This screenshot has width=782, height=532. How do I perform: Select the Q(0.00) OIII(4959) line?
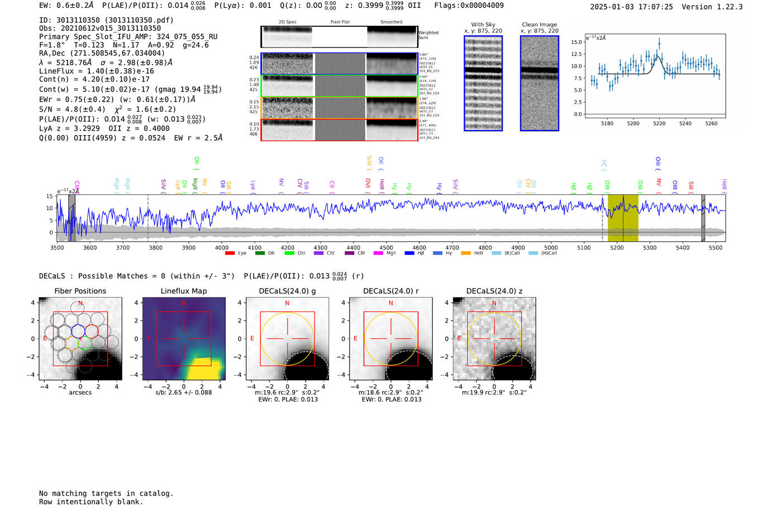(131, 138)
